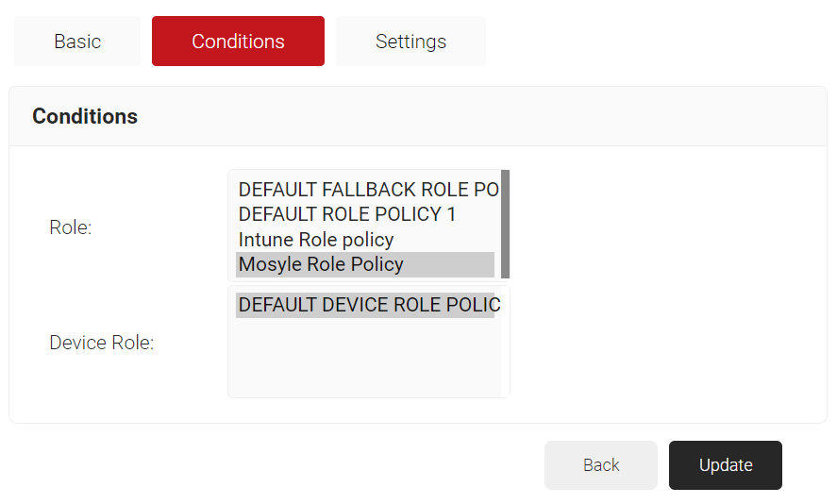Select the highlighted Mosyle Role Policy entry
Image resolution: width=837 pixels, height=504 pixels.
pos(321,264)
